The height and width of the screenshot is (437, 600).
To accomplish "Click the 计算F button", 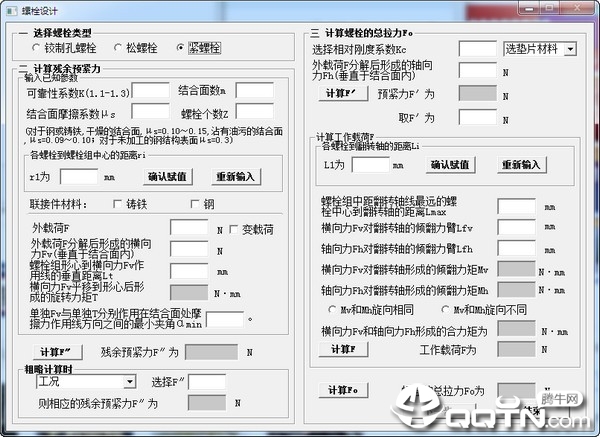I will 343,349.
